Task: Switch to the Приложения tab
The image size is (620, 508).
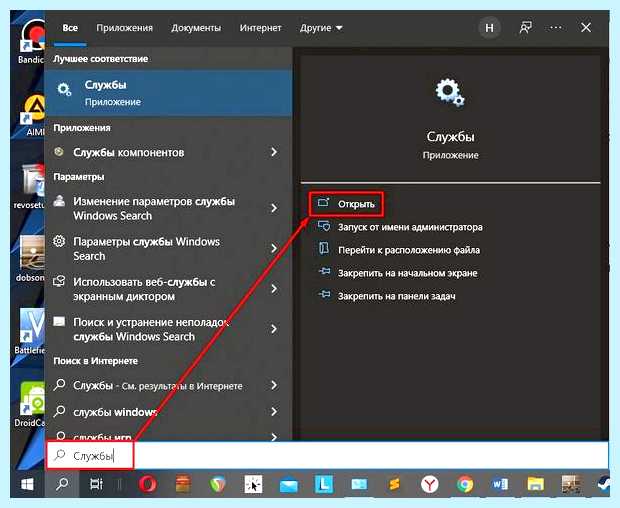Action: click(x=125, y=28)
